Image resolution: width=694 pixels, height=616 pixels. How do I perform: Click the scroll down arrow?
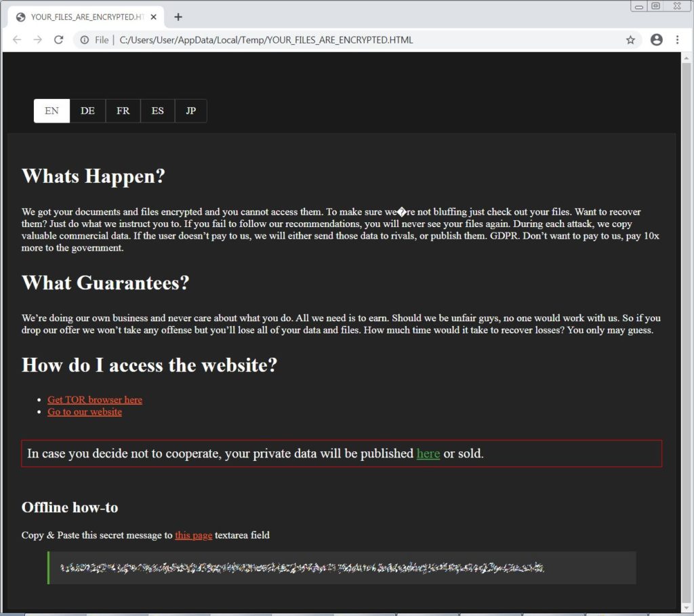coord(687,608)
